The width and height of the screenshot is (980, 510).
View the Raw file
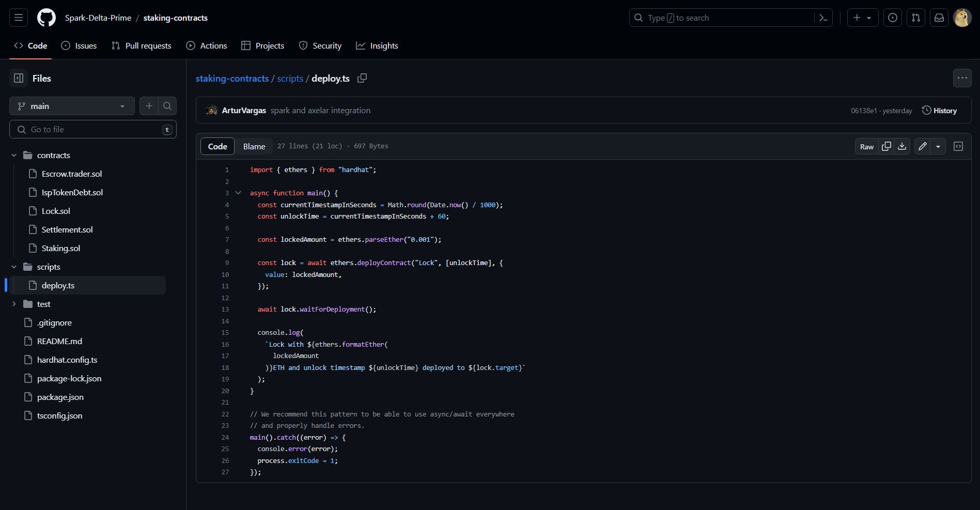[867, 146]
